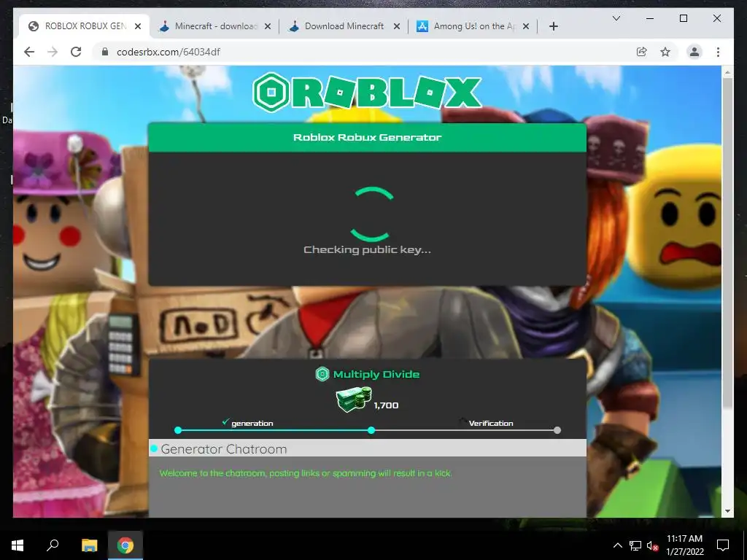This screenshot has width=747, height=560.
Task: Click the cyan chatroom status dot
Action: pos(154,448)
